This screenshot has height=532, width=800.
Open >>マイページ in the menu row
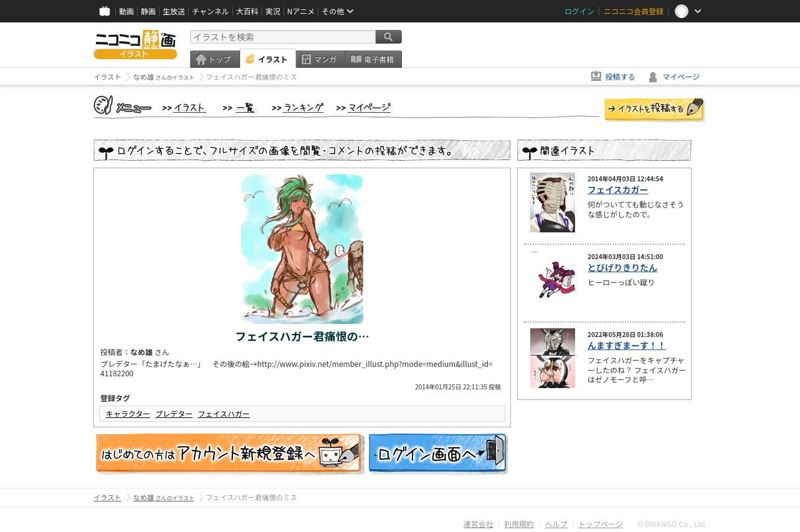[363, 108]
